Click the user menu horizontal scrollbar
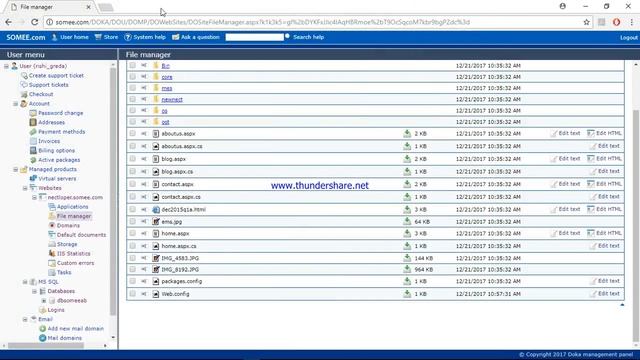Viewport: 640px width, 360px height. pos(46,345)
